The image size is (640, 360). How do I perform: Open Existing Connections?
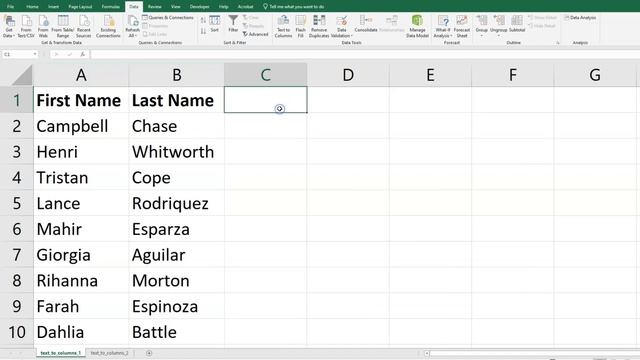[108, 27]
